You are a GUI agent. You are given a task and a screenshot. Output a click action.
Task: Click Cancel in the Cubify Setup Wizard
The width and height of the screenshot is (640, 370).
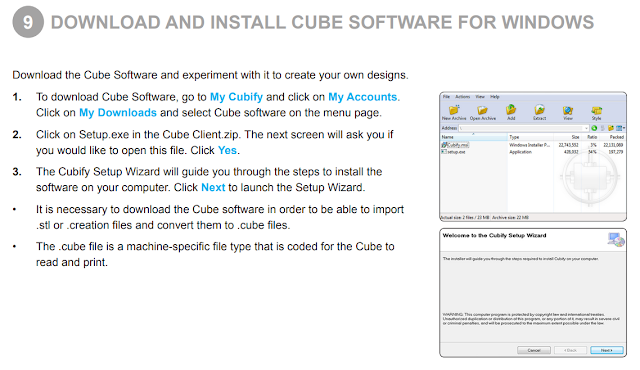pyautogui.click(x=534, y=350)
